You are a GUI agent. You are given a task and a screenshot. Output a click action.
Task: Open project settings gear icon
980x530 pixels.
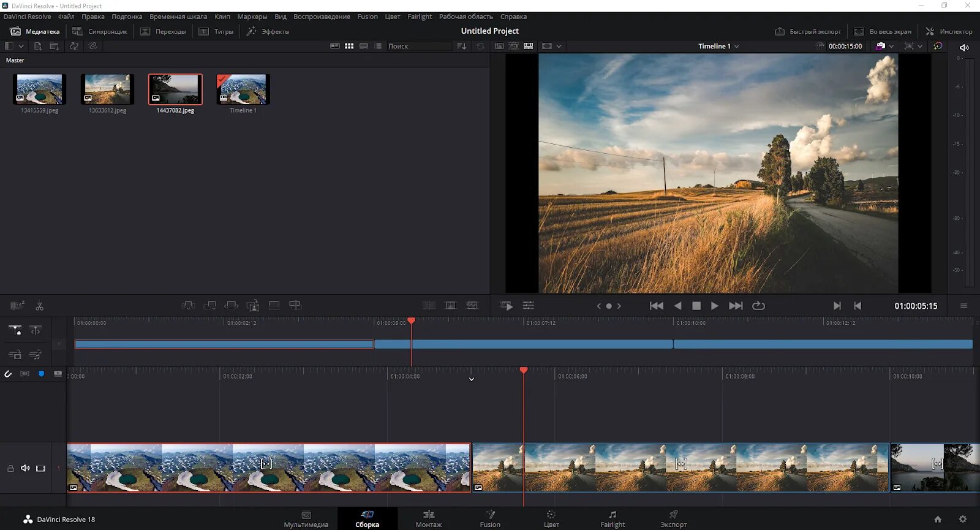pyautogui.click(x=963, y=519)
